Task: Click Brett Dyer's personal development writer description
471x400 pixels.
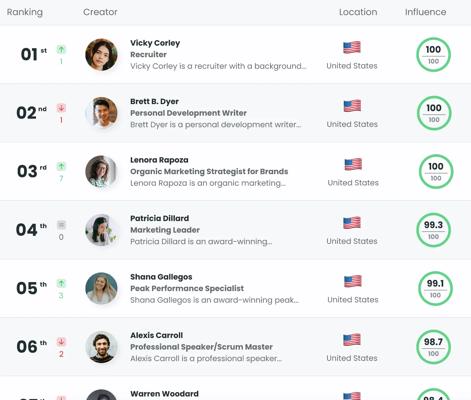Action: (x=215, y=125)
